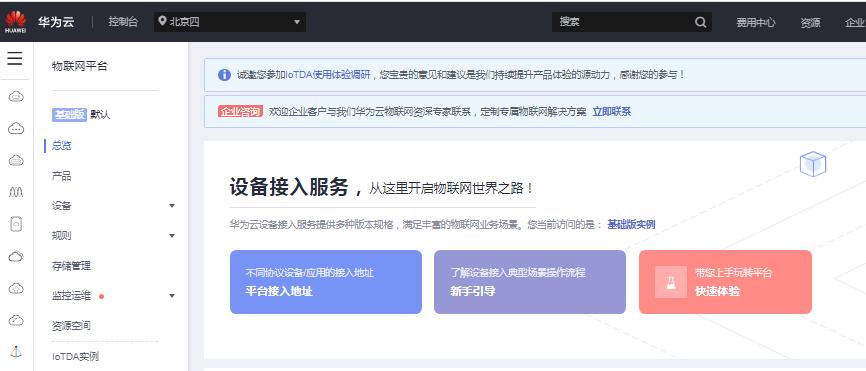Open 费用中心 in the top bar
866x371 pixels.
756,23
